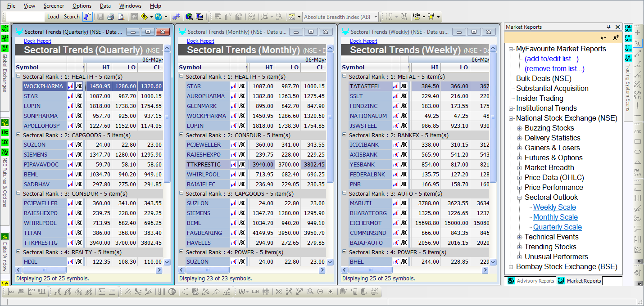
Task: Expand Bombay Stock Exchange (BSE) node
Action: (511, 267)
